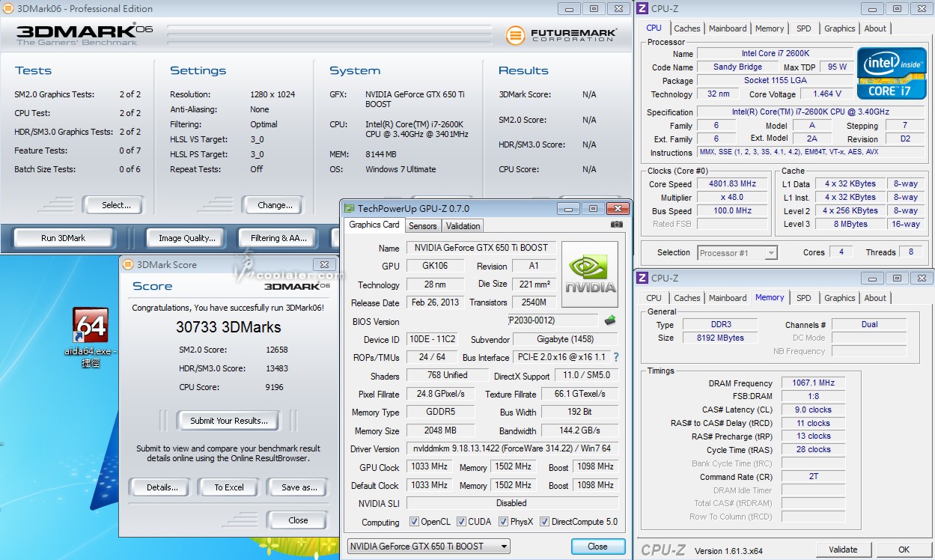Open Mainboard tab in CPU-Z processor window
Viewport: 935px width, 560px height.
[x=728, y=28]
